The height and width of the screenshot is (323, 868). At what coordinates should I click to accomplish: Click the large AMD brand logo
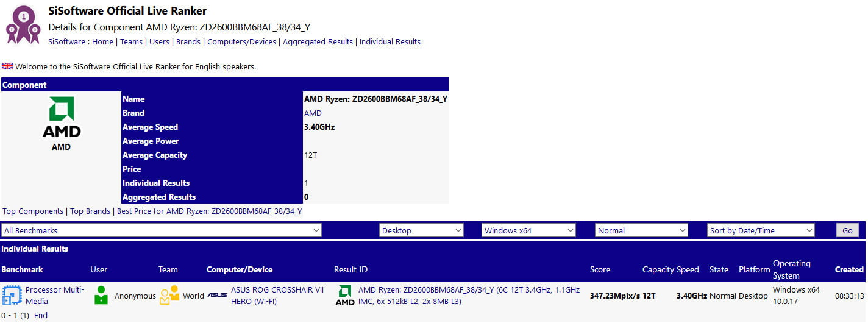[x=61, y=118]
